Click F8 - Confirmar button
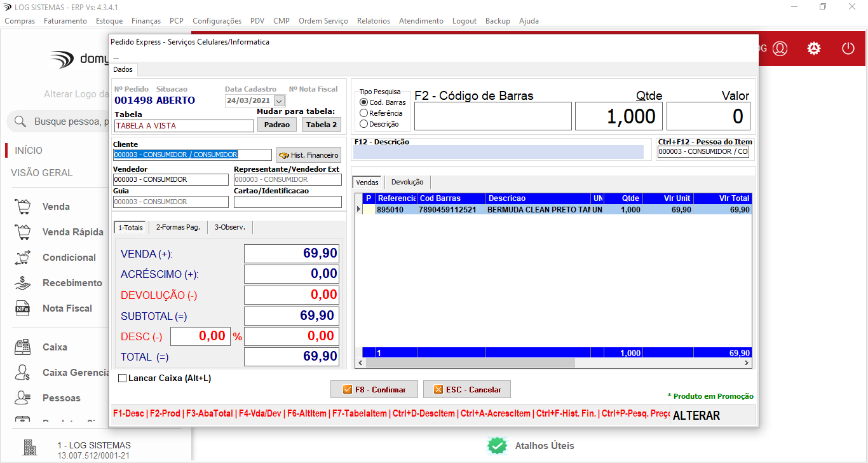 (374, 389)
